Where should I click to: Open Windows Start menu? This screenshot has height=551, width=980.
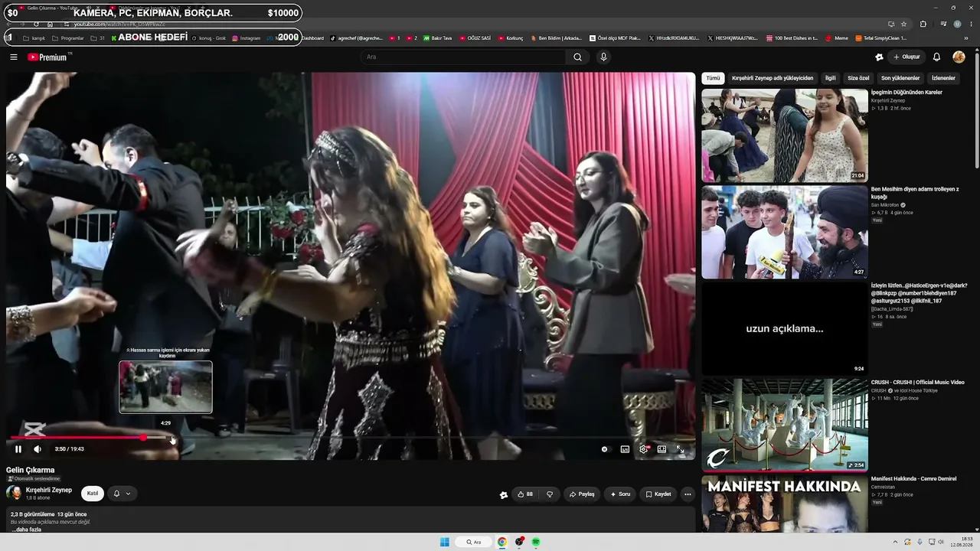click(445, 542)
